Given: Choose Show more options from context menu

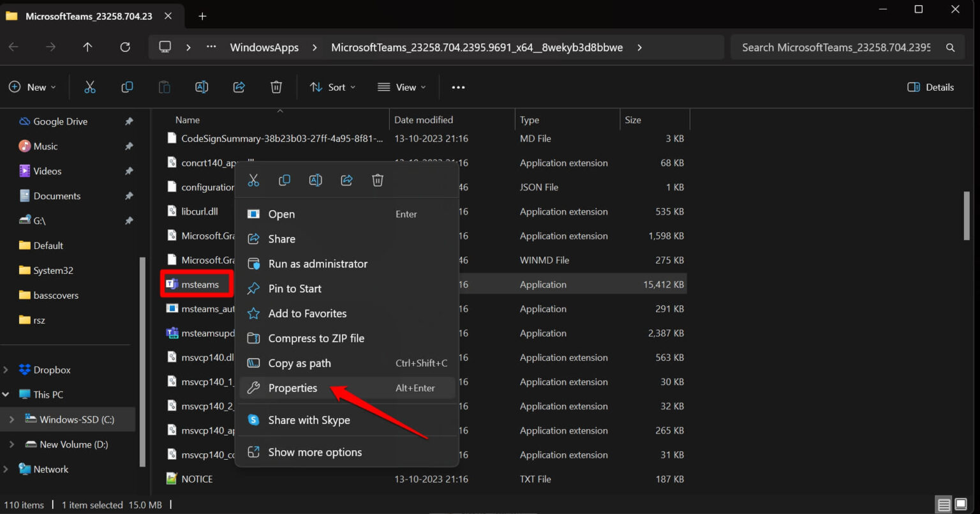Looking at the screenshot, I should [x=315, y=452].
